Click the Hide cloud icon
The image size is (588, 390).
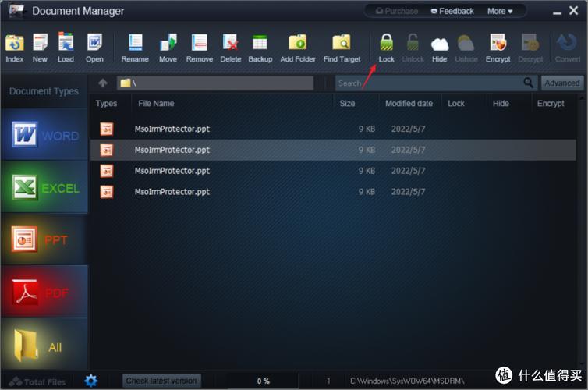[x=440, y=46]
